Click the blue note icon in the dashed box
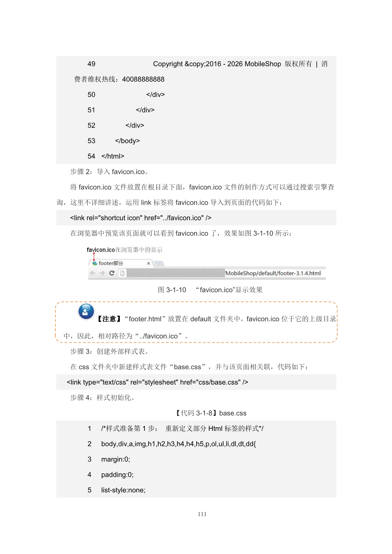 click(x=86, y=311)
